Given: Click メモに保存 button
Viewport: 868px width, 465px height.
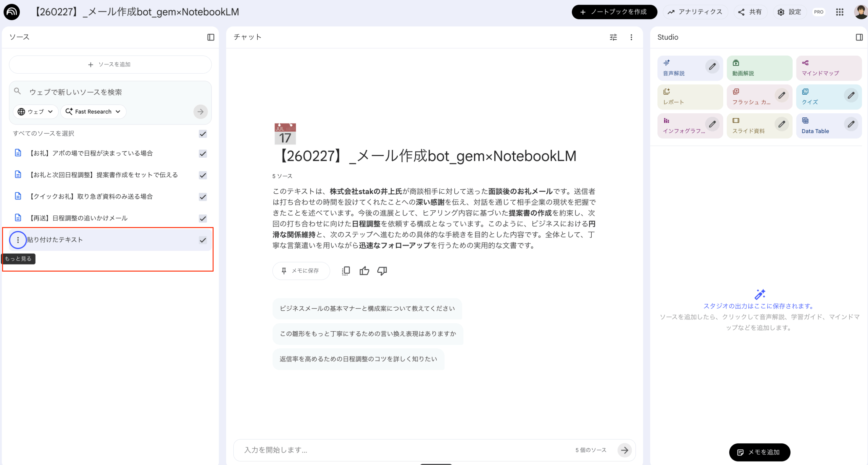Looking at the screenshot, I should pyautogui.click(x=301, y=271).
